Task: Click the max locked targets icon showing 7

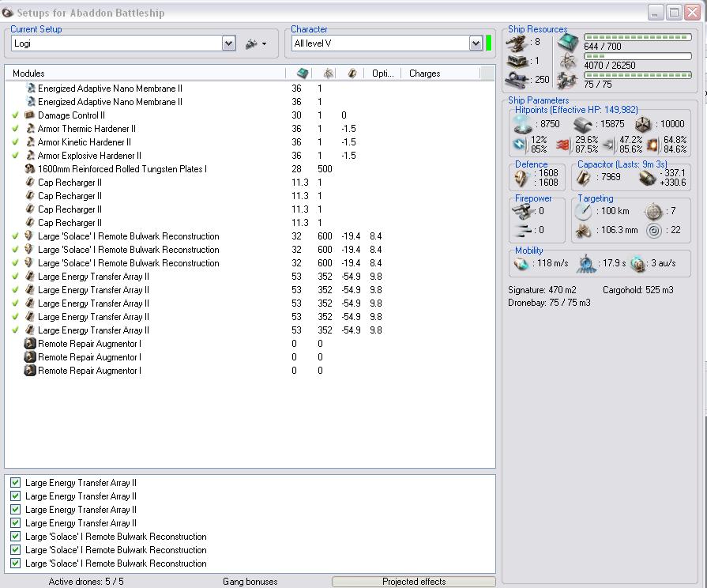Action: pos(654,211)
